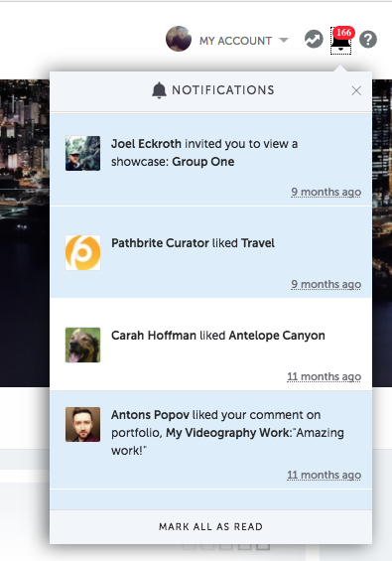Image resolution: width=392 pixels, height=561 pixels.
Task: Click Carah Hoffman's dog avatar
Action: click(82, 345)
